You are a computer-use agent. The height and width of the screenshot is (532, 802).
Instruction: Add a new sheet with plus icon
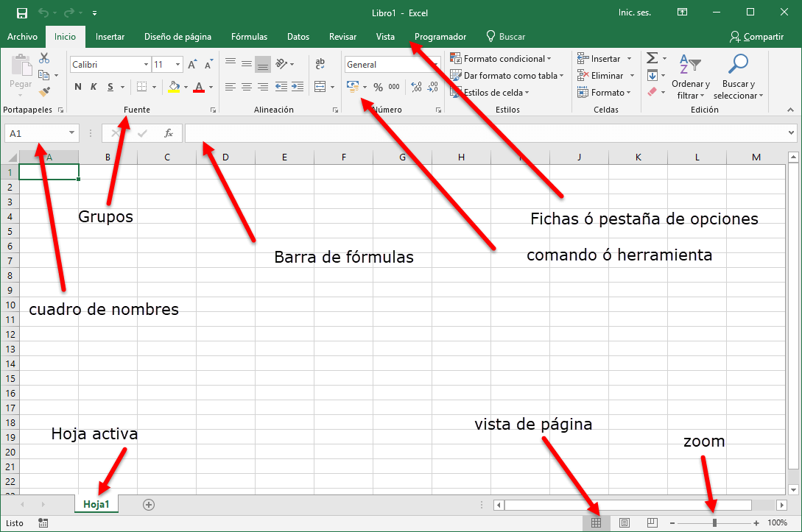pos(149,505)
